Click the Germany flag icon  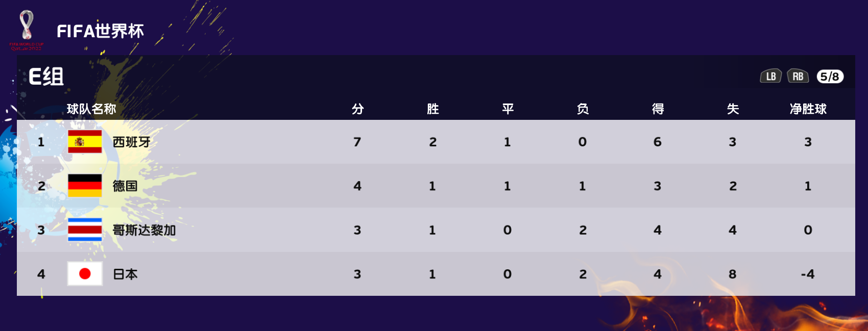coord(85,186)
